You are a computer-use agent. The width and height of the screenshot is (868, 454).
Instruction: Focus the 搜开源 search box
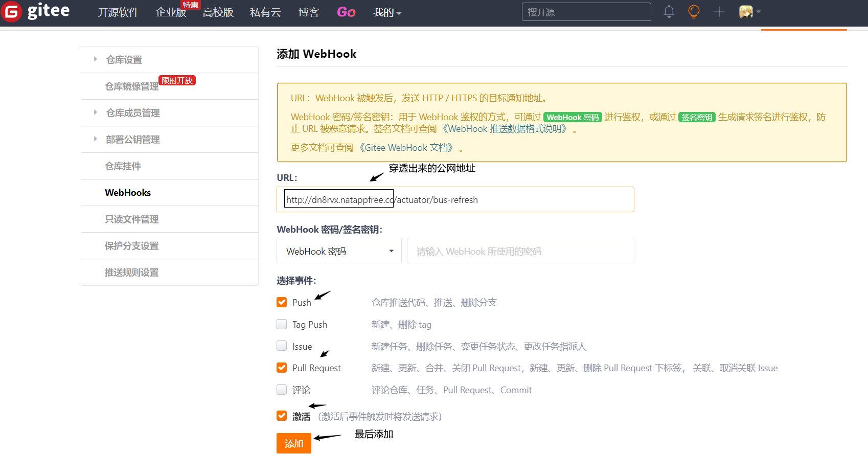(586, 12)
